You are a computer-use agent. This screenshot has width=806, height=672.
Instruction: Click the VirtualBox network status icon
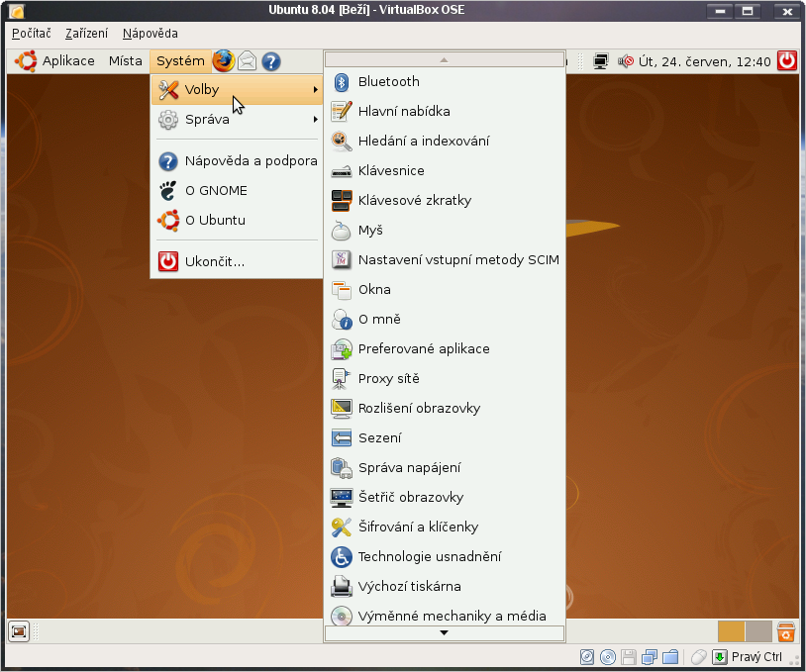(650, 657)
